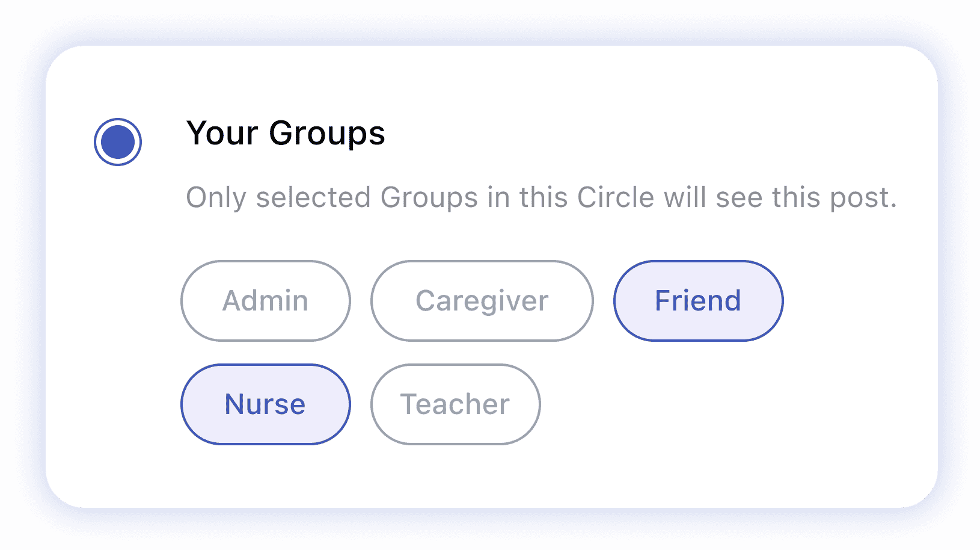Viewport: 980px width, 550px height.
Task: Include Teacher group for this post
Action: point(455,404)
